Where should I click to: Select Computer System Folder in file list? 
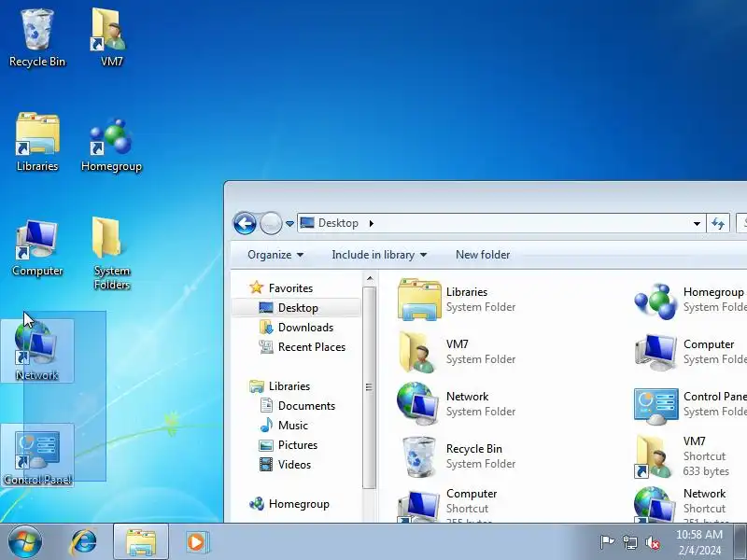[x=690, y=352]
